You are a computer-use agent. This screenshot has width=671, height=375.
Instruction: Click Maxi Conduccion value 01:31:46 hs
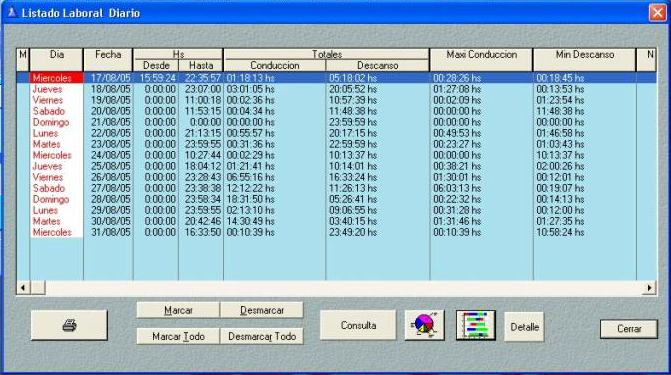point(457,221)
